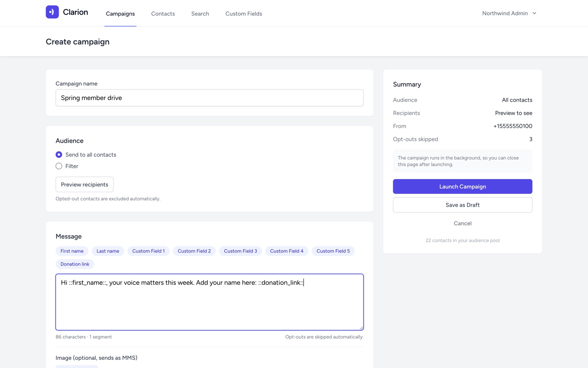
Task: Click the Northwind Admin account name
Action: pos(505,13)
